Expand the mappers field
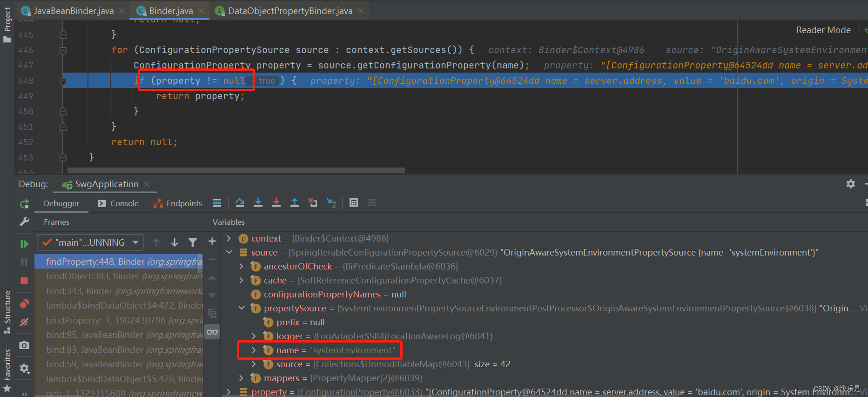Viewport: 868px width, 397px height. [x=241, y=378]
